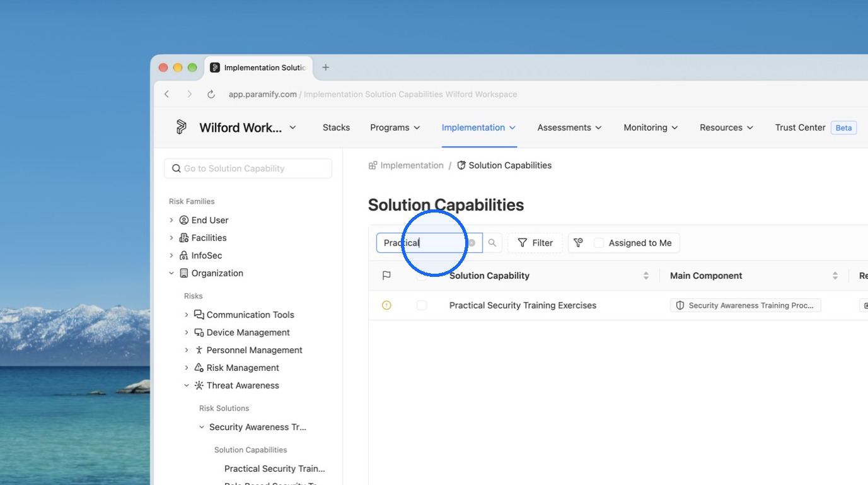Click the InfoSec lock icon
This screenshot has height=485, width=868.
(x=184, y=255)
